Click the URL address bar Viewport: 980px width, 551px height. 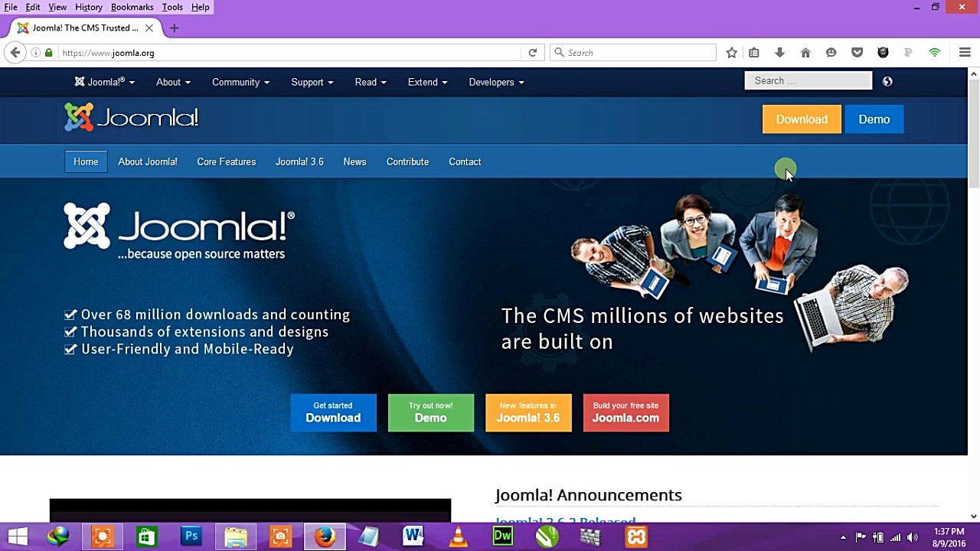(291, 53)
